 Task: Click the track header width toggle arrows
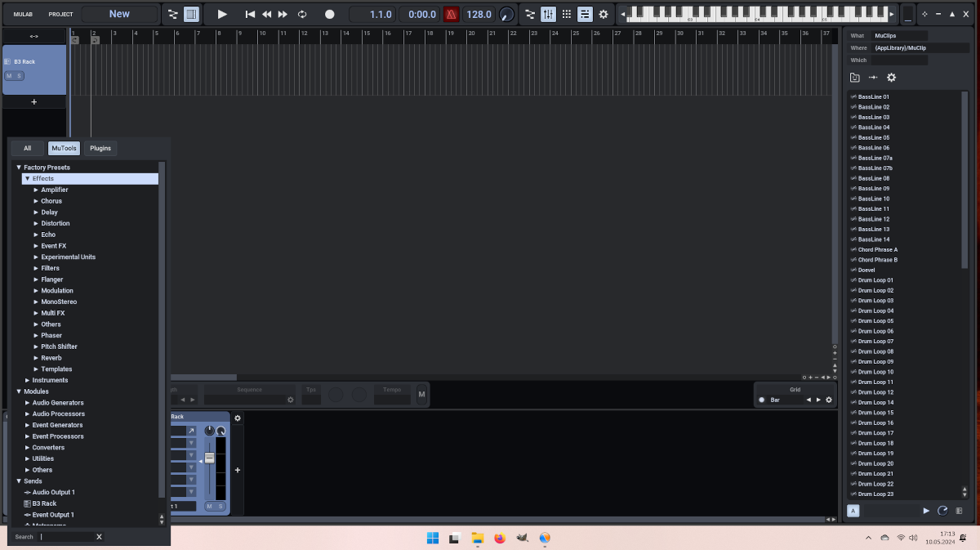pyautogui.click(x=34, y=36)
